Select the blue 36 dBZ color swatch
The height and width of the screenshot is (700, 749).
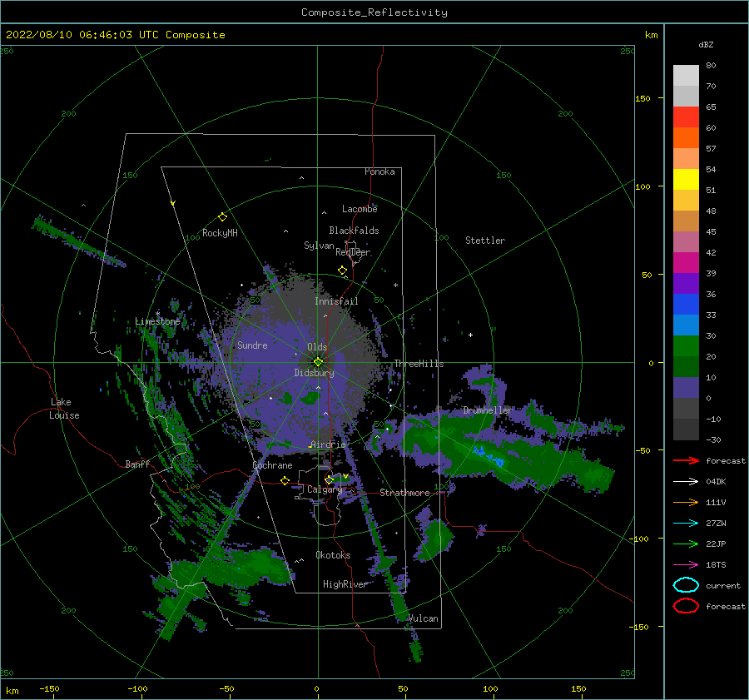pos(686,304)
